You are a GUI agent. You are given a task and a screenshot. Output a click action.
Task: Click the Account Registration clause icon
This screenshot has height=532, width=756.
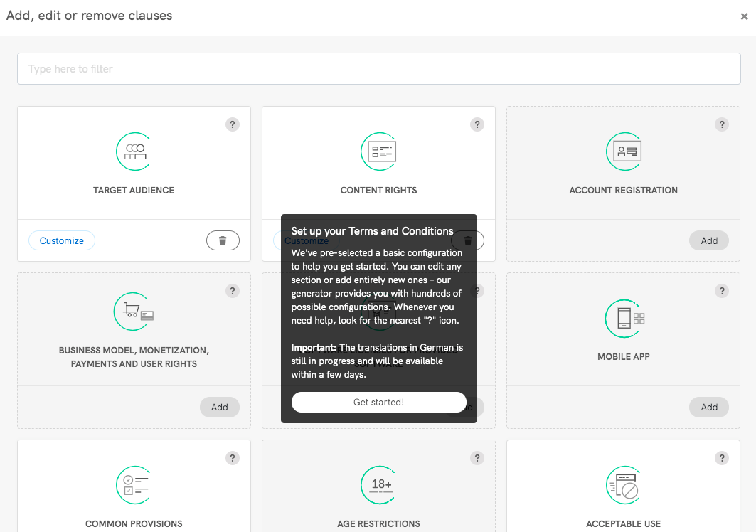point(624,151)
